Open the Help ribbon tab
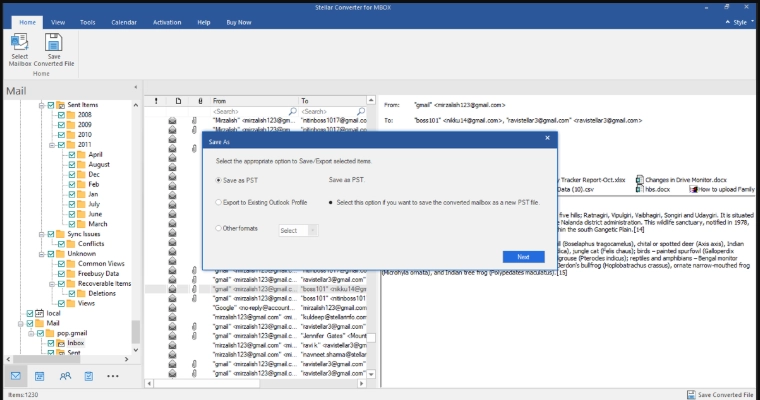Viewport: 760px width, 400px height. pos(204,22)
